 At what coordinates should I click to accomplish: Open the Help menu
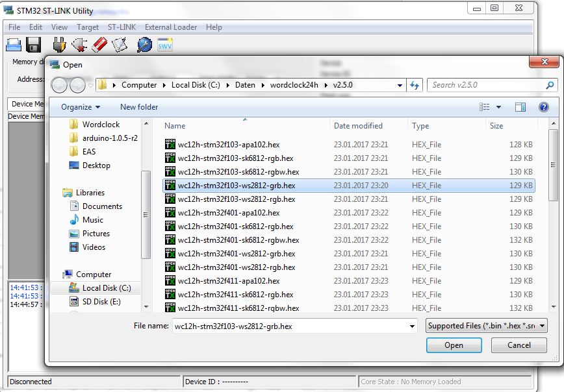coord(214,27)
